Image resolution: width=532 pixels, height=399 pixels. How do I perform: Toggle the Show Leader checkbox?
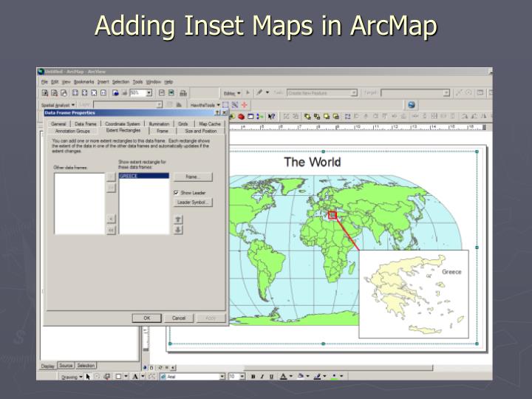pos(176,192)
